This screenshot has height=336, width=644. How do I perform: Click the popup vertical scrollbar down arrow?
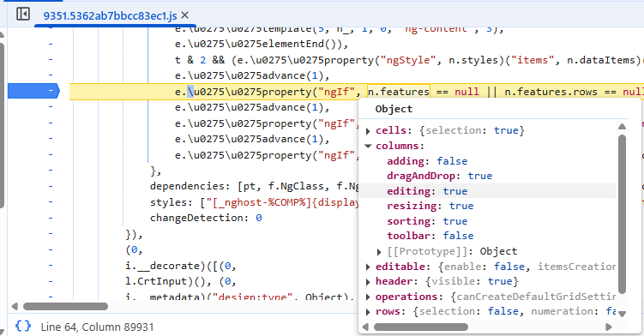pos(622,314)
